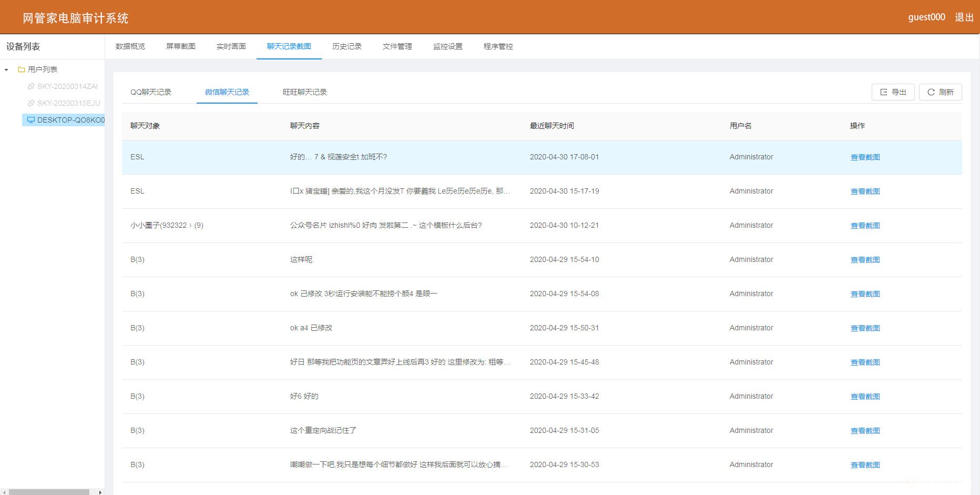Select the 用户列表 tree node
Screen dimensions: 980x495
click(x=43, y=69)
